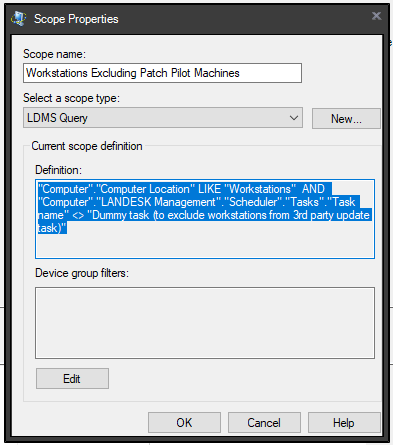The height and width of the screenshot is (445, 393).
Task: Click the Scope Properties title bar icon
Action: 18,18
